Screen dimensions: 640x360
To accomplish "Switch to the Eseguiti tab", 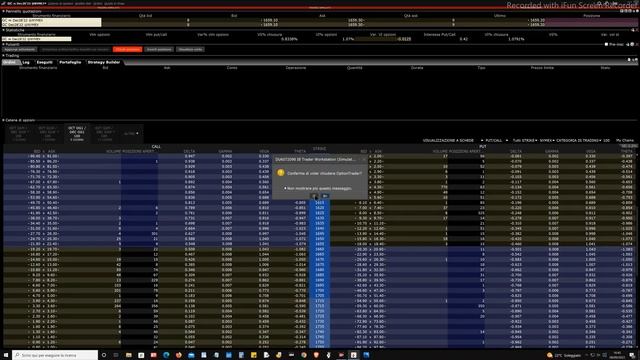I will click(44, 62).
